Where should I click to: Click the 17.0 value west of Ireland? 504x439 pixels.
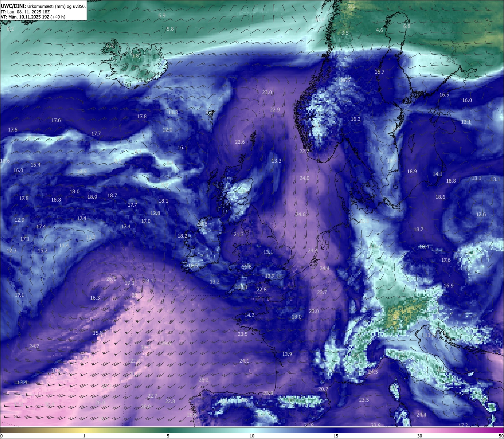click(x=146, y=221)
